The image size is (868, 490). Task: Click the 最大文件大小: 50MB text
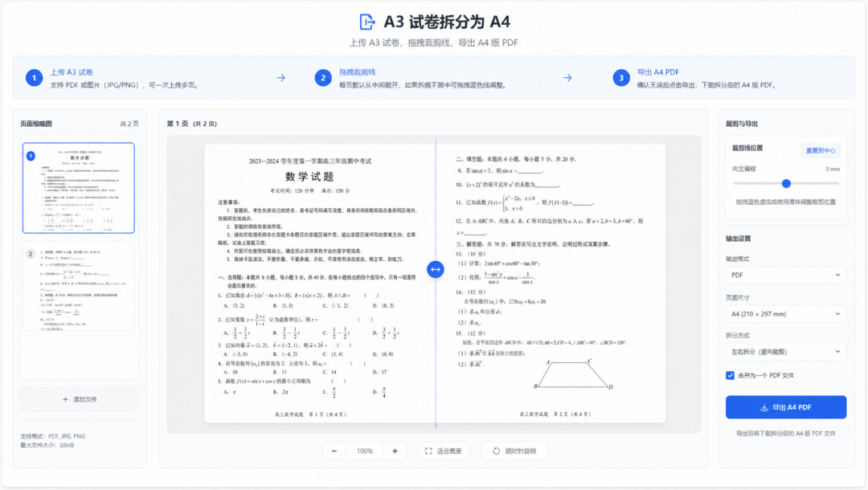tap(47, 445)
